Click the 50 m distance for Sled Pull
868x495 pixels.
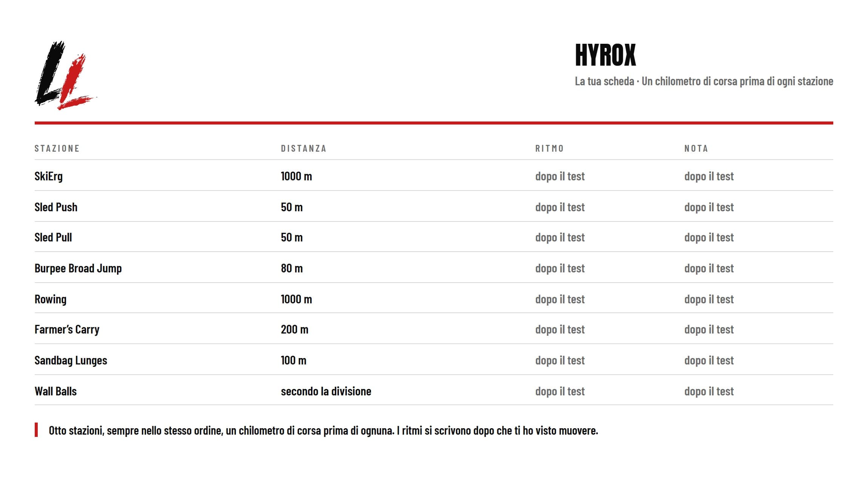(292, 237)
